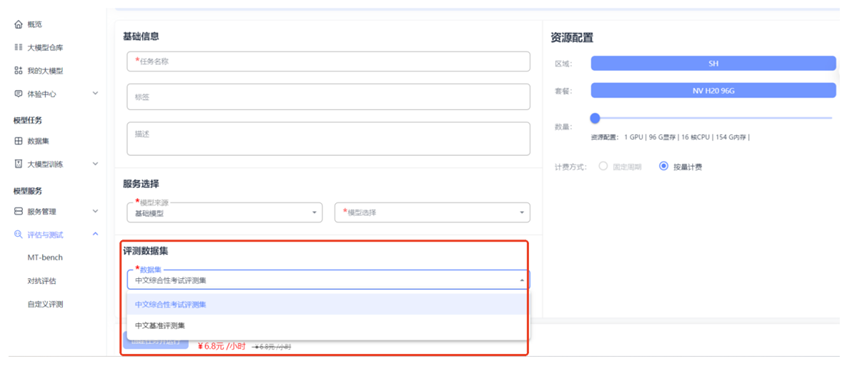Click the 体验中心 icon in sidebar
The height and width of the screenshot is (384, 865).
18,94
